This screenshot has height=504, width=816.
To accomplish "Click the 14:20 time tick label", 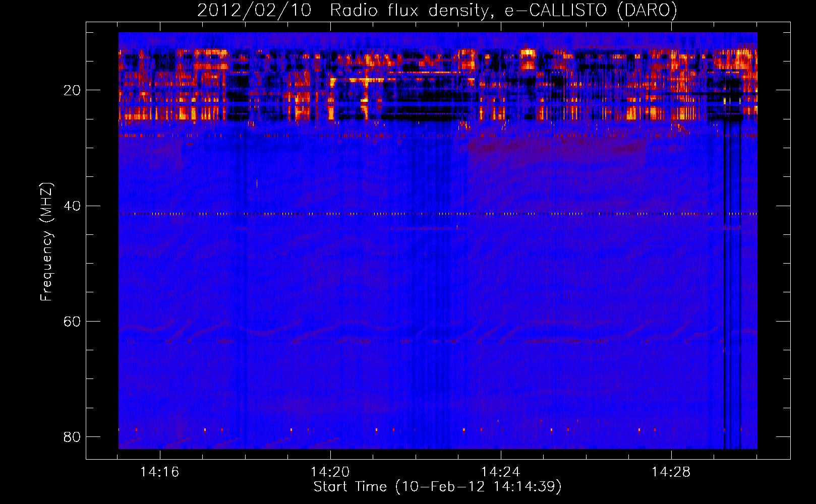I will click(x=330, y=472).
